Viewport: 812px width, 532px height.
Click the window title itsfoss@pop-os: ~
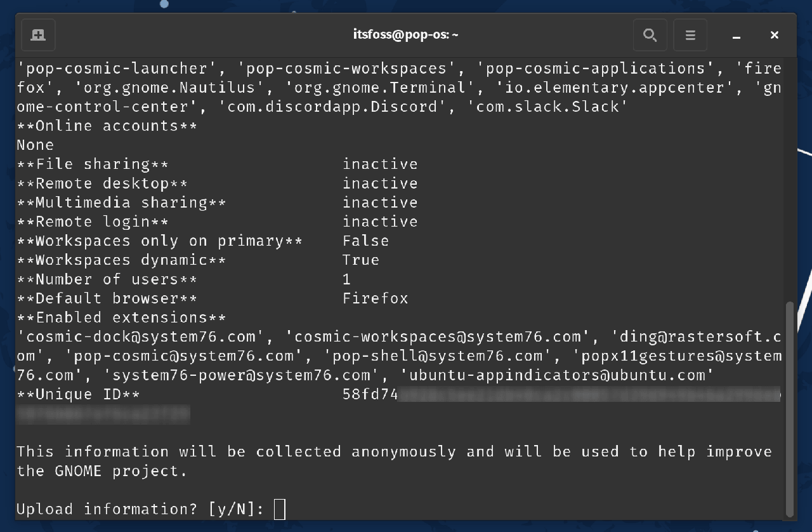coord(405,35)
